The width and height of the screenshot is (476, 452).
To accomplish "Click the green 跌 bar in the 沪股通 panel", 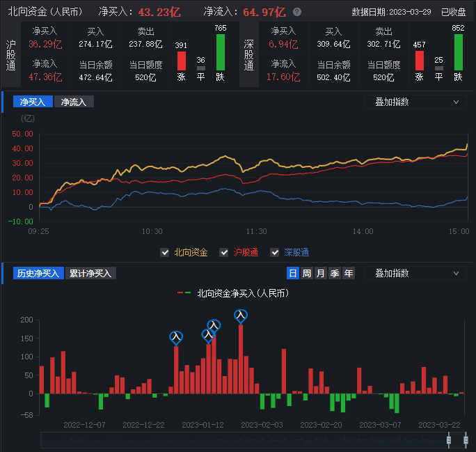I will tap(221, 52).
